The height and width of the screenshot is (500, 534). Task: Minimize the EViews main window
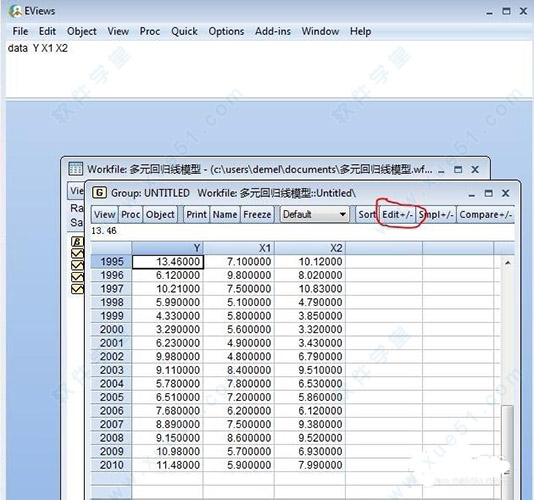[490, 12]
